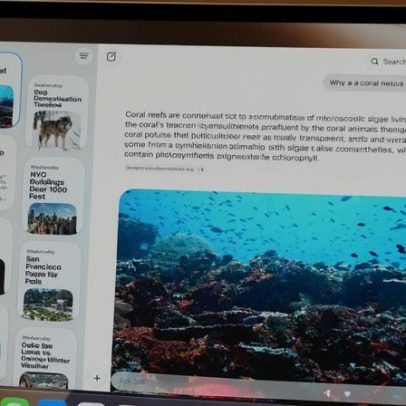406x406 pixels.
Task: Click the user question bubble about coral
Action: (365, 83)
